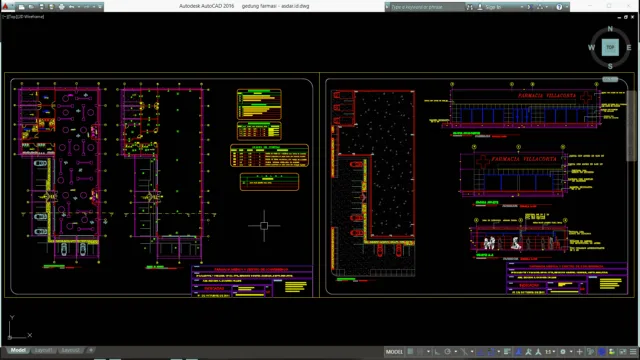Expand Customize Quick Access Toolbar dropdown
Viewport: 640px width, 360px height.
click(100, 7)
